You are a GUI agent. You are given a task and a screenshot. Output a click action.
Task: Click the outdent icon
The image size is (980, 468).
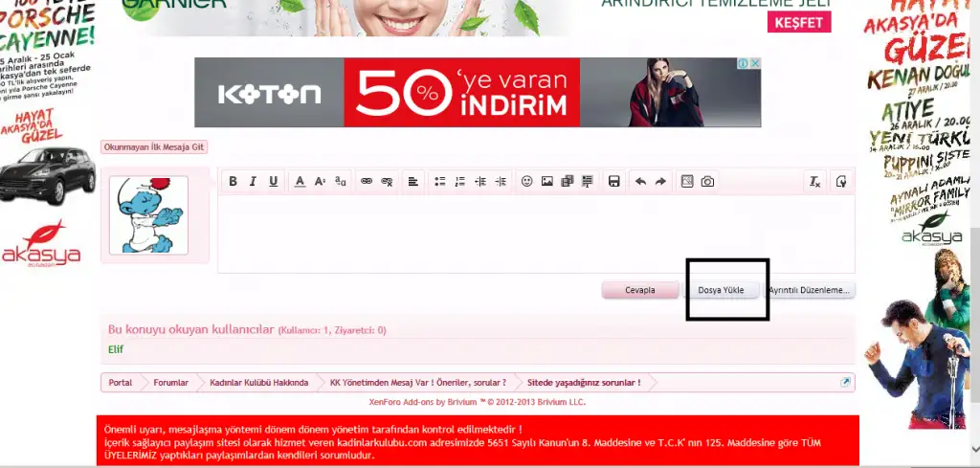click(480, 181)
